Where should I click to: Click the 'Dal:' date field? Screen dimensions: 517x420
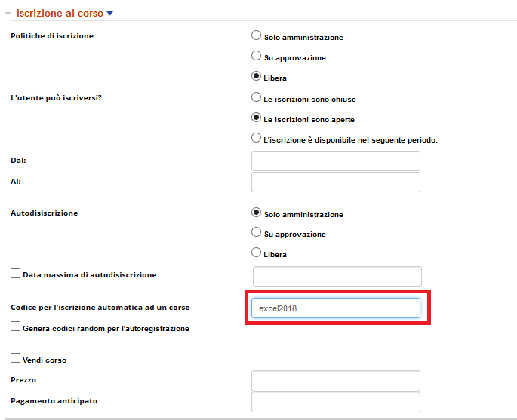(335, 161)
